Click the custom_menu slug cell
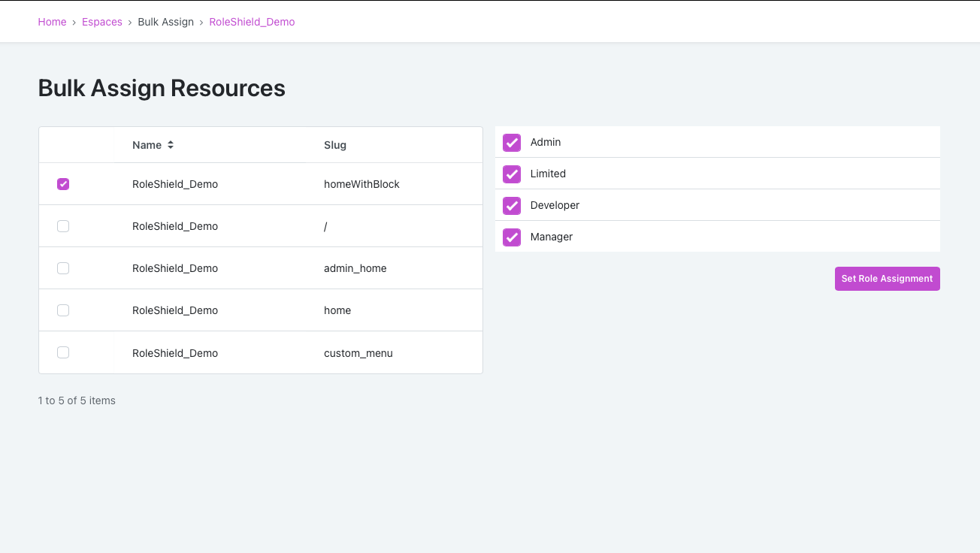This screenshot has width=980, height=553. click(x=358, y=353)
